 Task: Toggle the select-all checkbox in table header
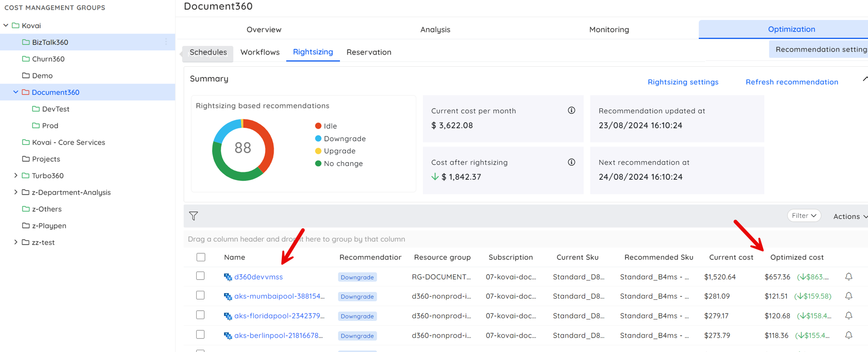point(201,257)
